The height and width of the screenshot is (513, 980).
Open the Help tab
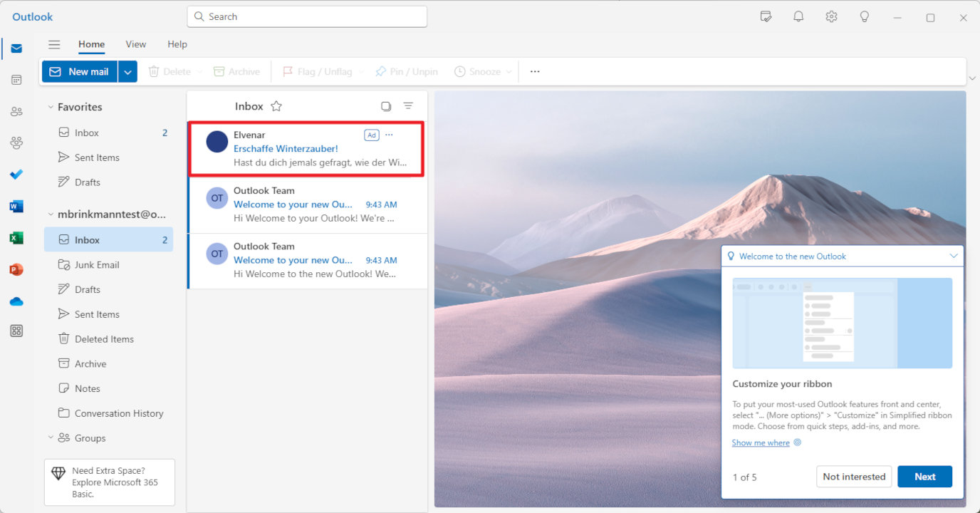point(177,44)
